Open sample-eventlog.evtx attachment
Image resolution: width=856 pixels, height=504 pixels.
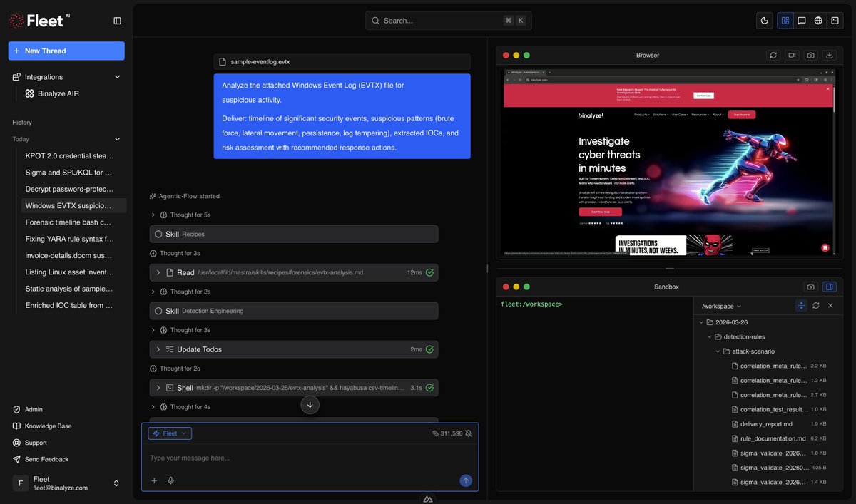(342, 62)
